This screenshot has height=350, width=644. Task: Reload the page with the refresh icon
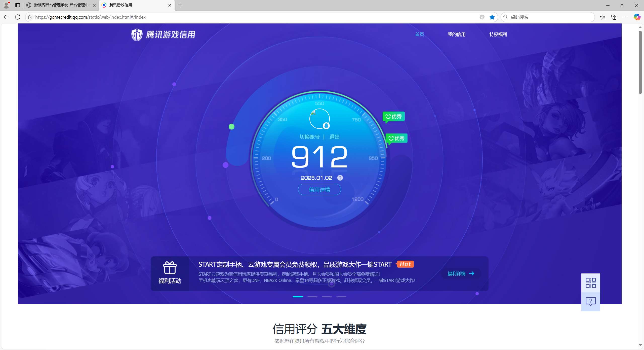tap(18, 17)
